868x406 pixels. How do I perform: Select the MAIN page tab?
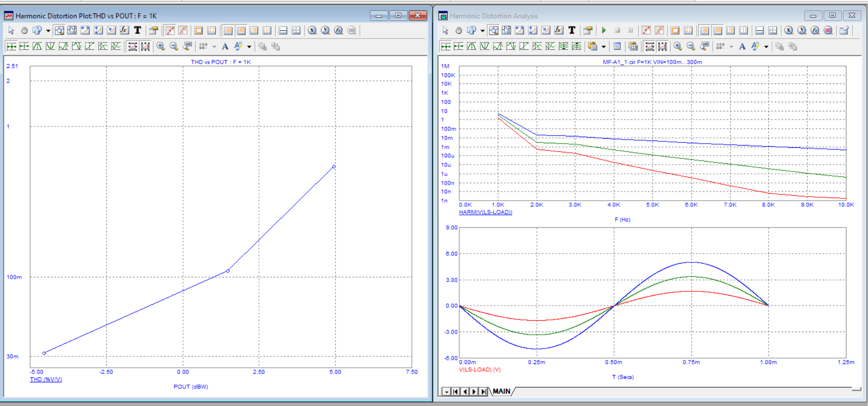coord(502,391)
